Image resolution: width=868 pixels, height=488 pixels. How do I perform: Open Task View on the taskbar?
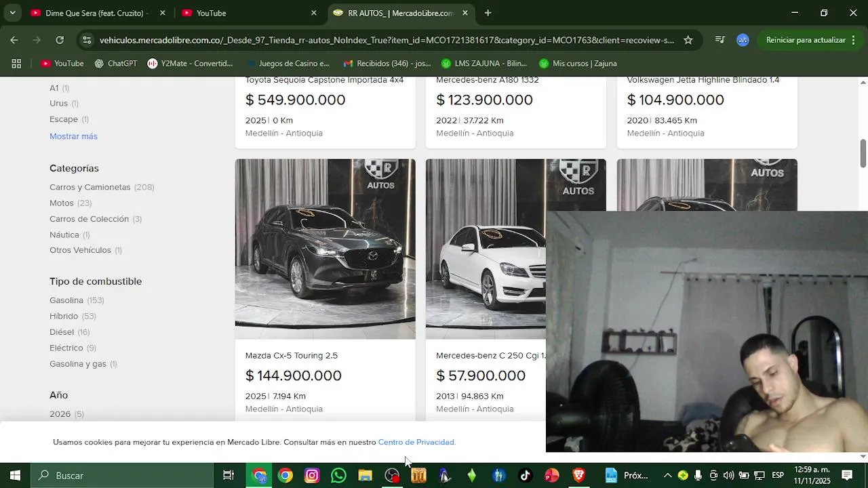pyautogui.click(x=229, y=476)
